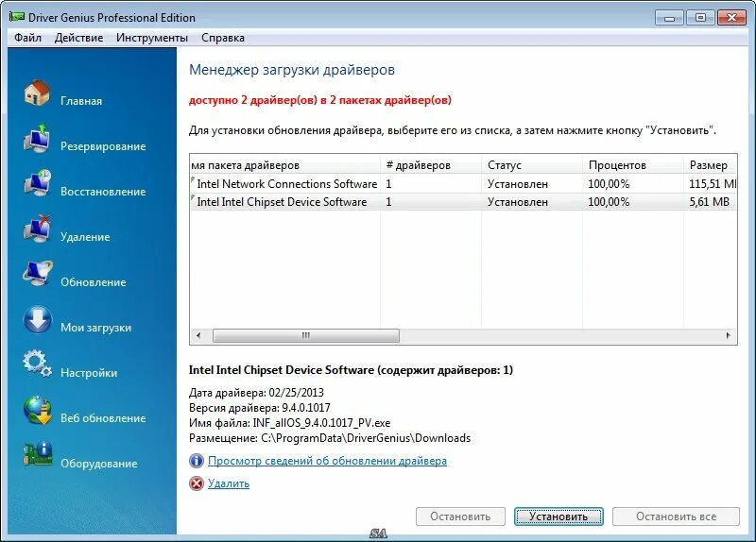Click the Главная house icon
The image size is (756, 542).
(x=37, y=93)
